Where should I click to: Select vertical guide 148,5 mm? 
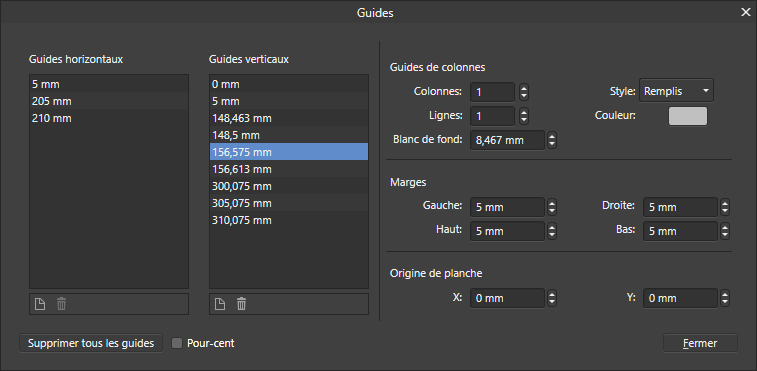(289, 135)
